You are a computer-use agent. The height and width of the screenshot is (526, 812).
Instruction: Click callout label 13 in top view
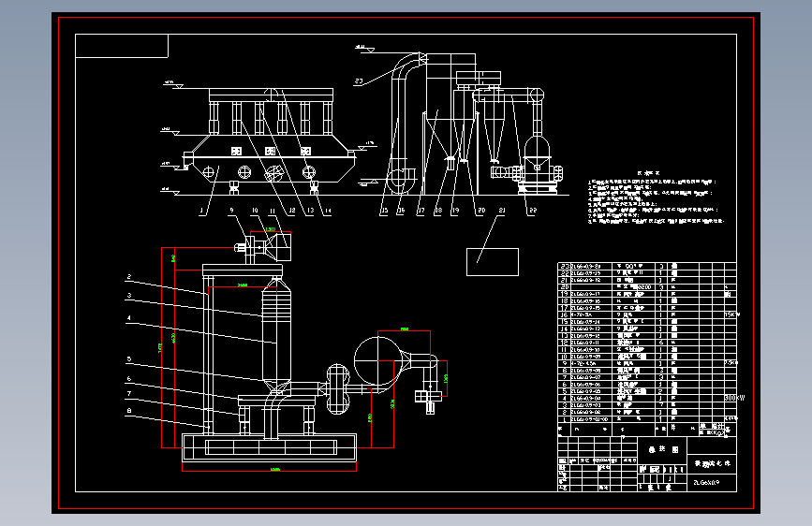point(310,211)
